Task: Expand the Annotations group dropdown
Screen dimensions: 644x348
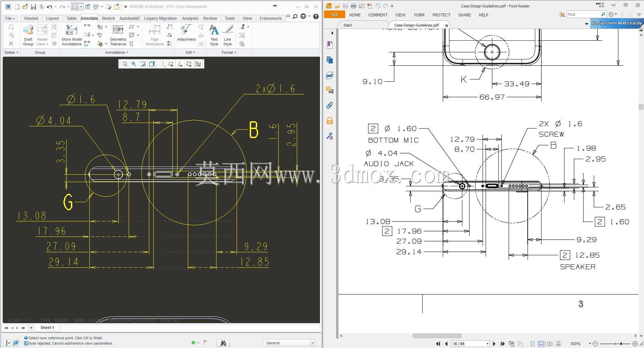Action: [117, 52]
